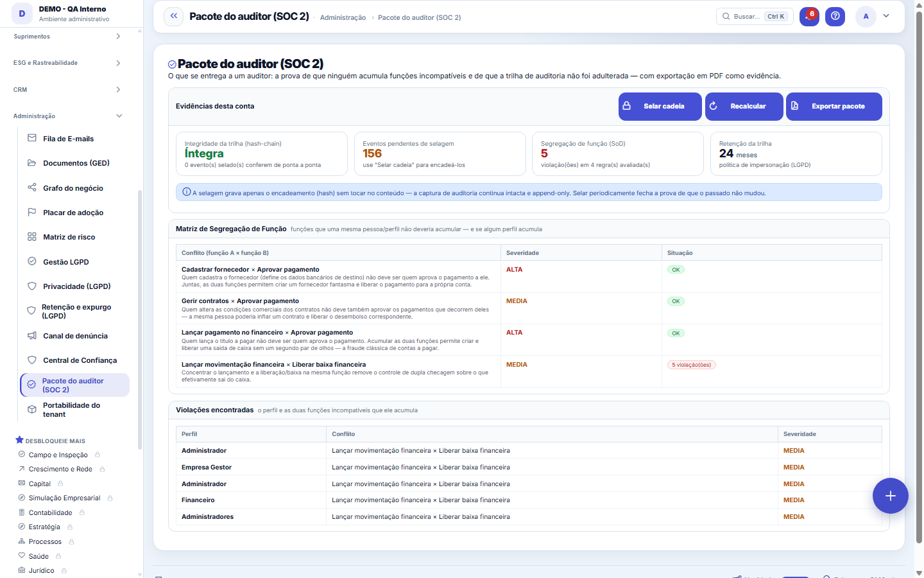This screenshot has width=924, height=578.
Task: Click the Buscar search field
Action: (x=755, y=16)
